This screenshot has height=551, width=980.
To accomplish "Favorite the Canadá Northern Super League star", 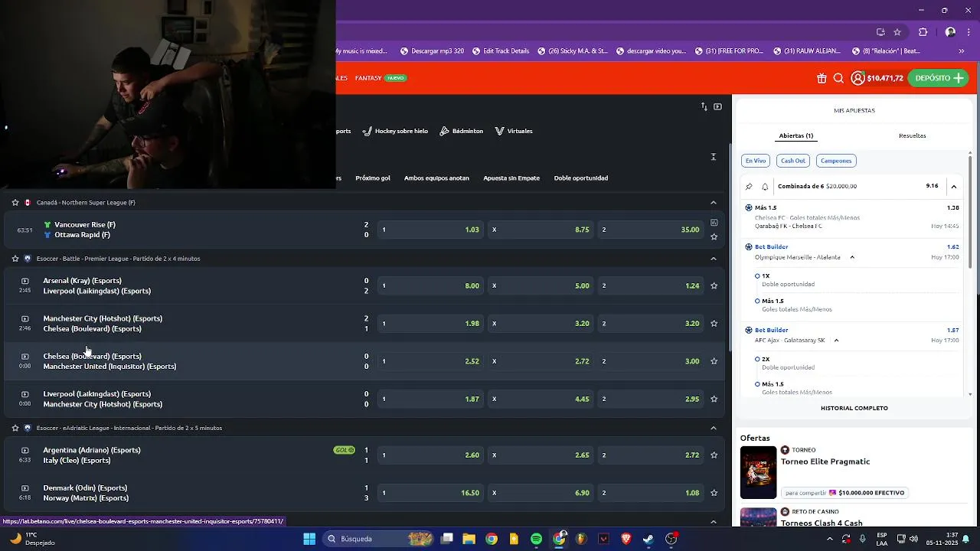I will pos(15,203).
